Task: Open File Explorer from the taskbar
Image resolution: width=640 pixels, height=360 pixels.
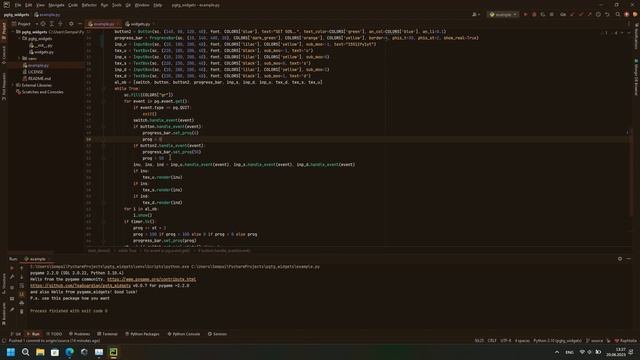Action: click(40, 352)
